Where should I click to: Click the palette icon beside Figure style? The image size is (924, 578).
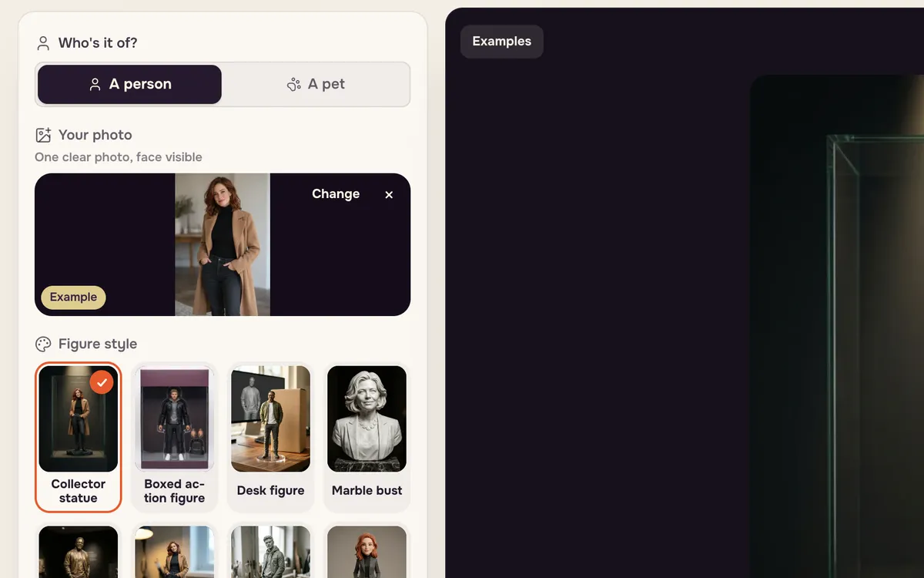pos(43,344)
